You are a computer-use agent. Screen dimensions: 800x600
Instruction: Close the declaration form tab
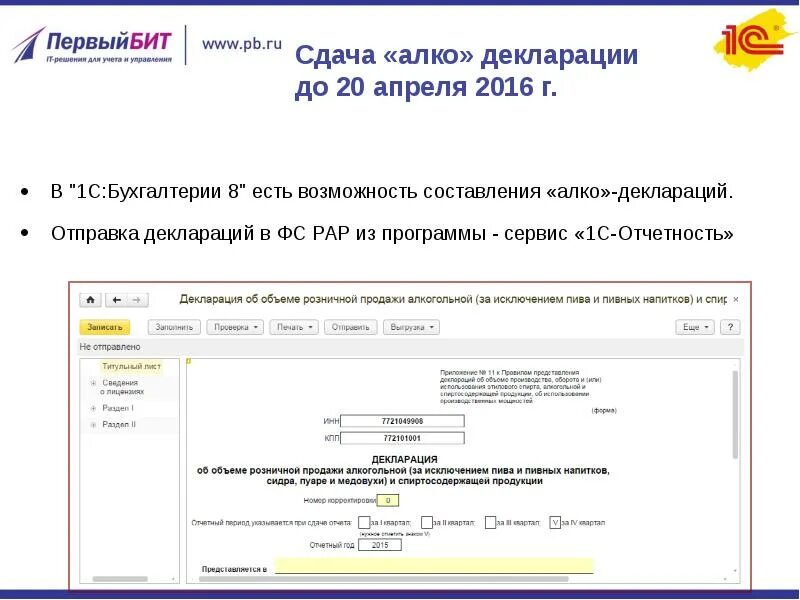[735, 299]
